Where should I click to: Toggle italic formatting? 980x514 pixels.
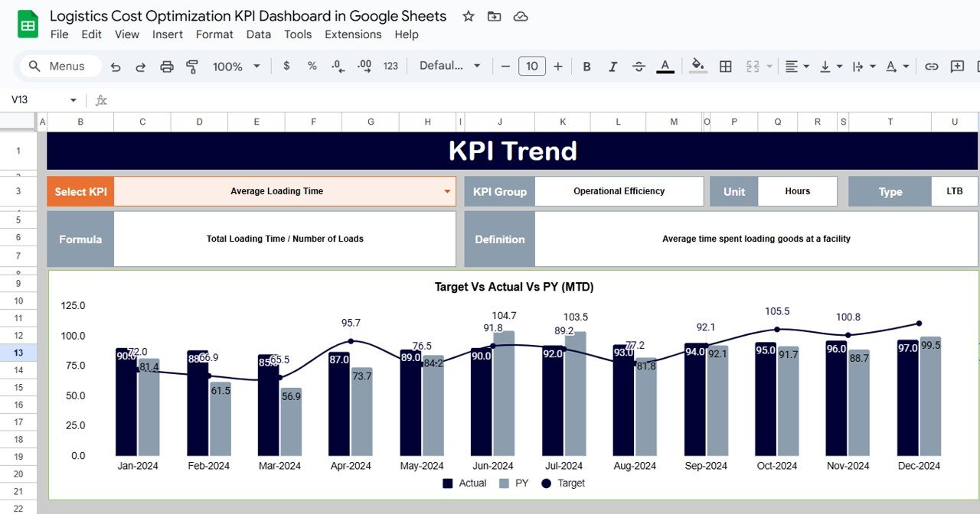point(612,67)
